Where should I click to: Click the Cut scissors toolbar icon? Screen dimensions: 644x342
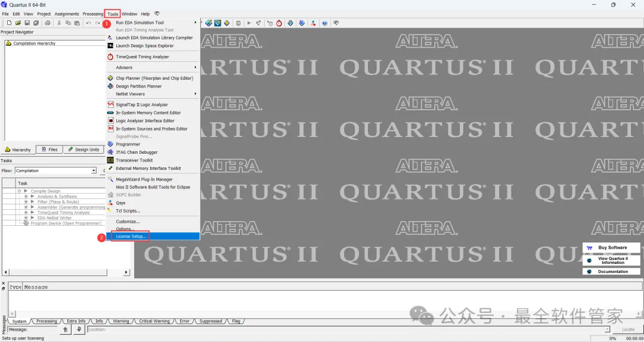point(59,23)
